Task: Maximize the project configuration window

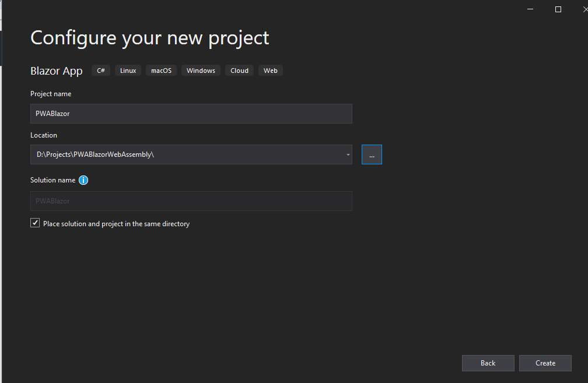Action: coord(558,9)
